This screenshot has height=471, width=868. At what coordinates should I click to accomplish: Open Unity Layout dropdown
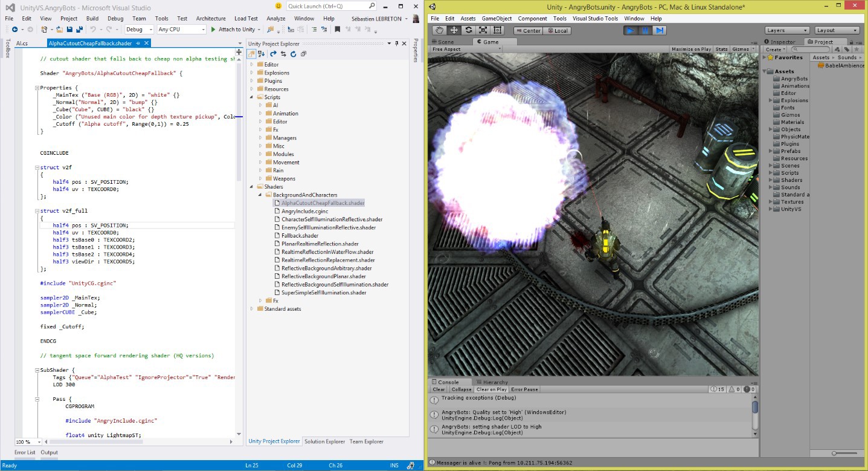[837, 30]
